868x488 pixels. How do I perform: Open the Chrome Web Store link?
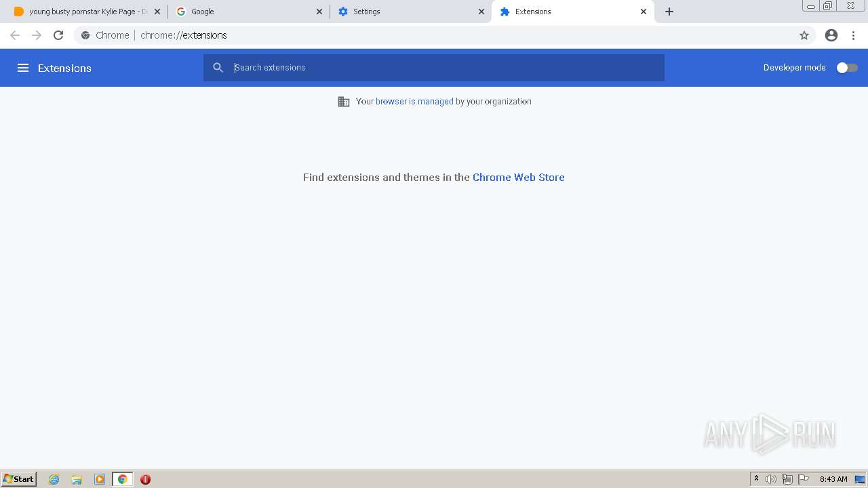click(518, 178)
